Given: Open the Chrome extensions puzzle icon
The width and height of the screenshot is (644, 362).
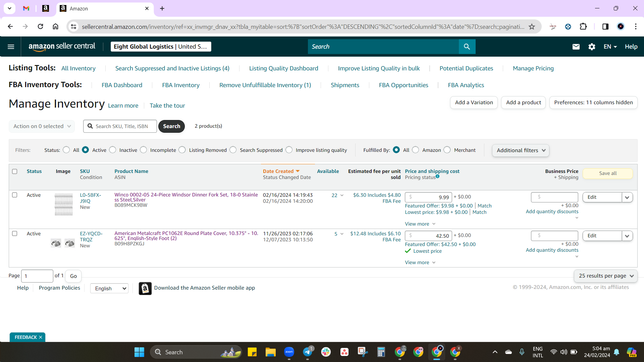Looking at the screenshot, I should point(583,26).
